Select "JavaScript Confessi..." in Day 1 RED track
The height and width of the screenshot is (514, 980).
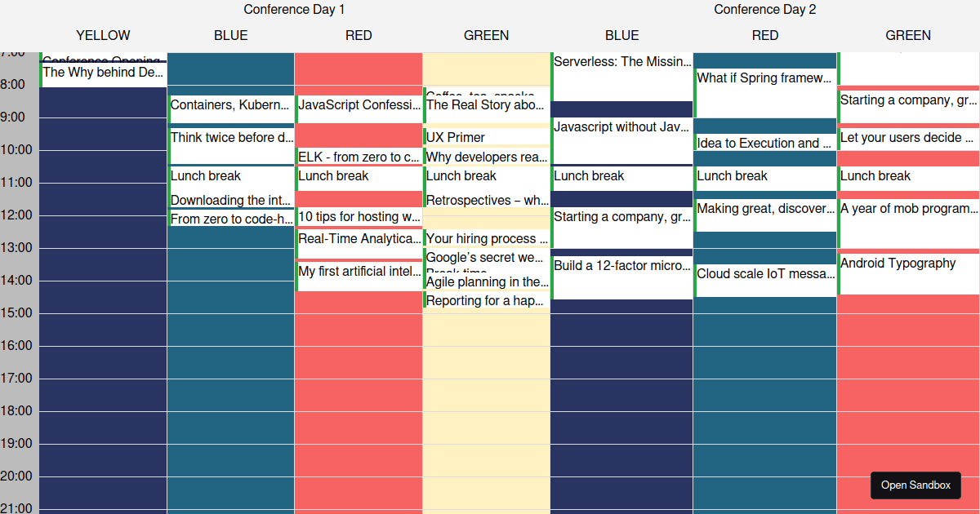click(358, 105)
